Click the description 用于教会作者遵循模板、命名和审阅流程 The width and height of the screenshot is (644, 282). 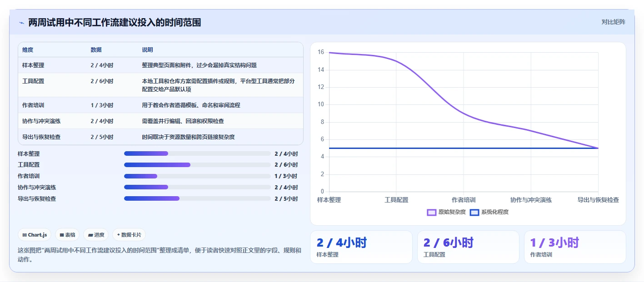(191, 105)
